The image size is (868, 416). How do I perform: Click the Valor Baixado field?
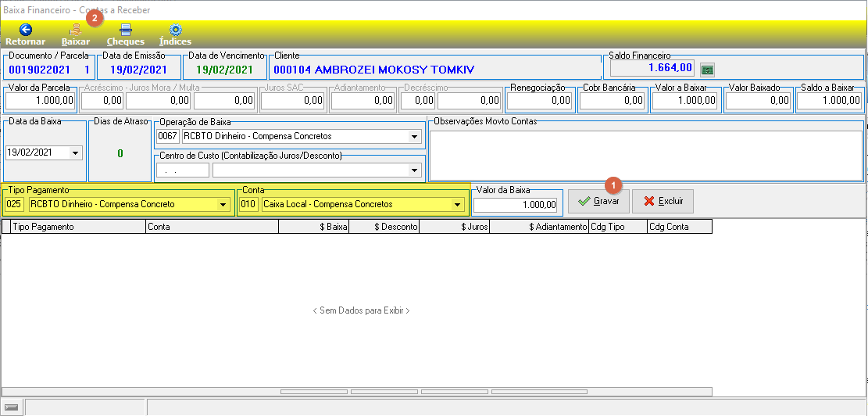click(x=758, y=101)
